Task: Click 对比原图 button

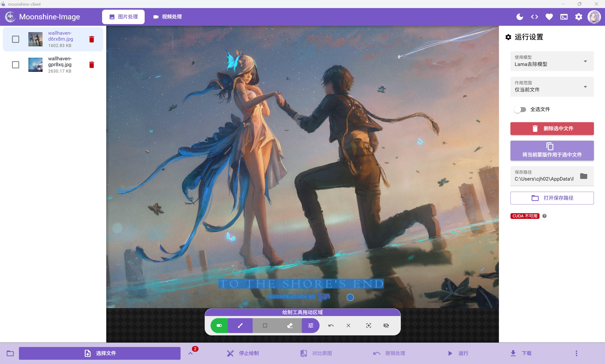Action: click(316, 353)
